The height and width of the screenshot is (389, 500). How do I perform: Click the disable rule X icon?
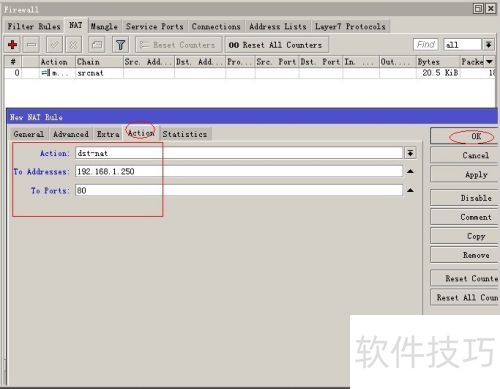click(x=73, y=45)
